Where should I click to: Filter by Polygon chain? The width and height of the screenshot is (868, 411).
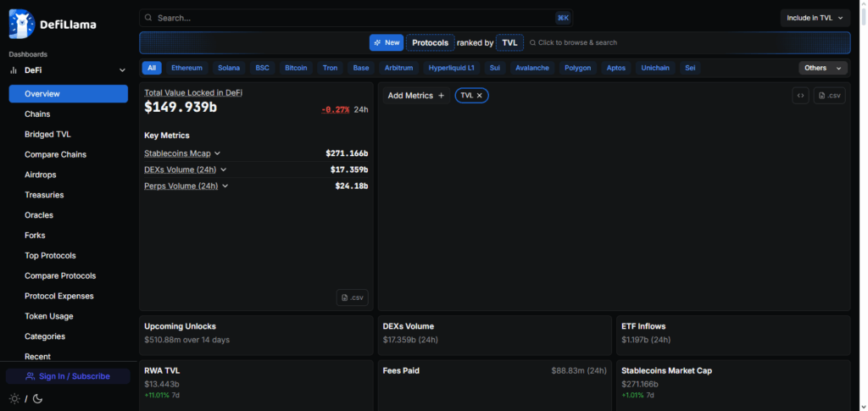coord(577,68)
